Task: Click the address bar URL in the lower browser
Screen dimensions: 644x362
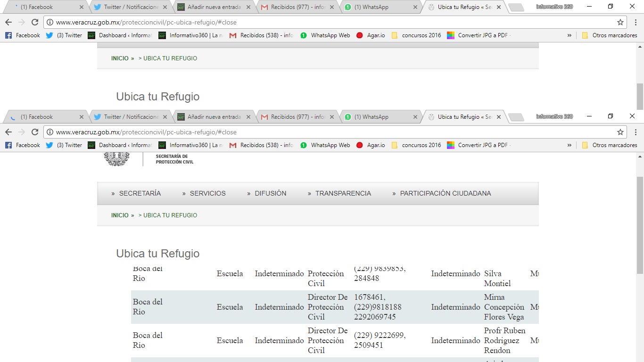Action: (x=146, y=132)
